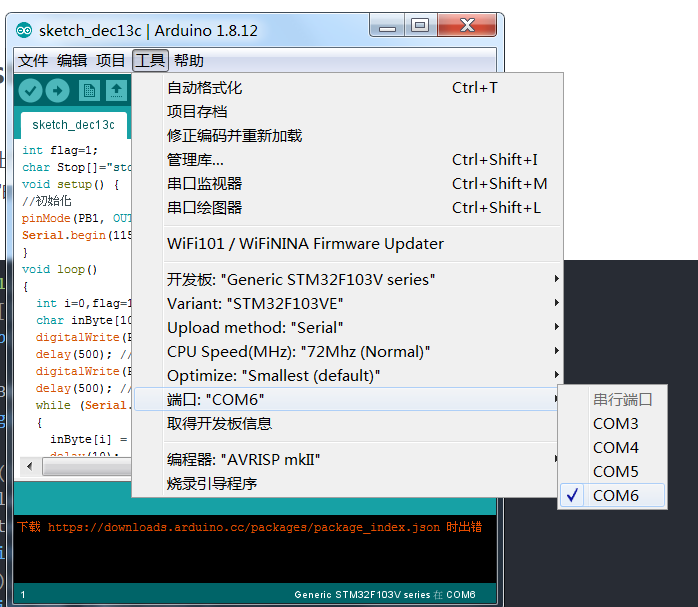Select COM3 serial port
Viewport: 698px width, 607px height.
coord(613,424)
